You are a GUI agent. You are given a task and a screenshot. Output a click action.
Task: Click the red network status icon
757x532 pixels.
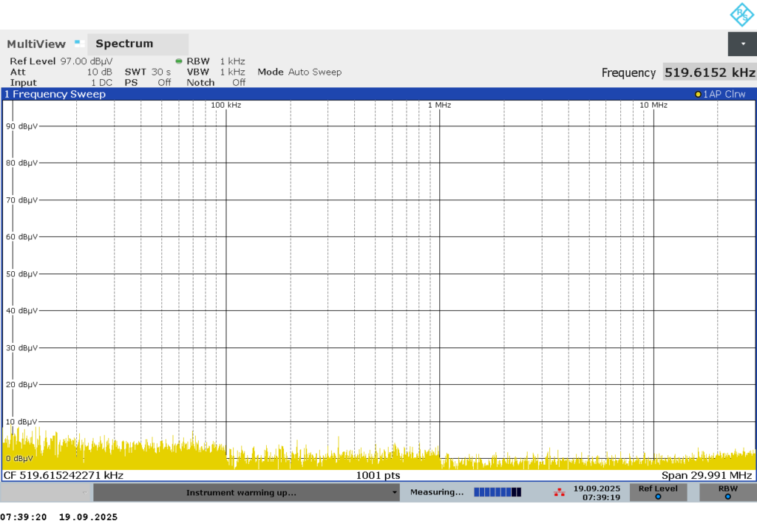point(558,492)
